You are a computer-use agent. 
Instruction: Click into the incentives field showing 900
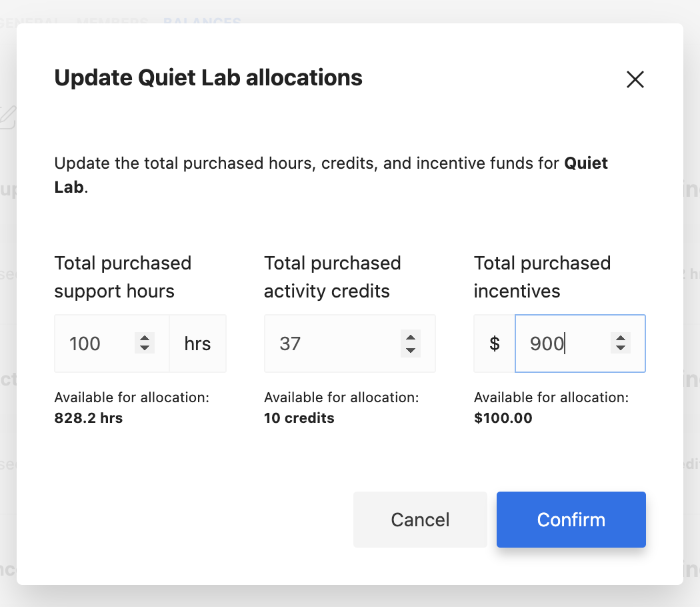click(580, 344)
